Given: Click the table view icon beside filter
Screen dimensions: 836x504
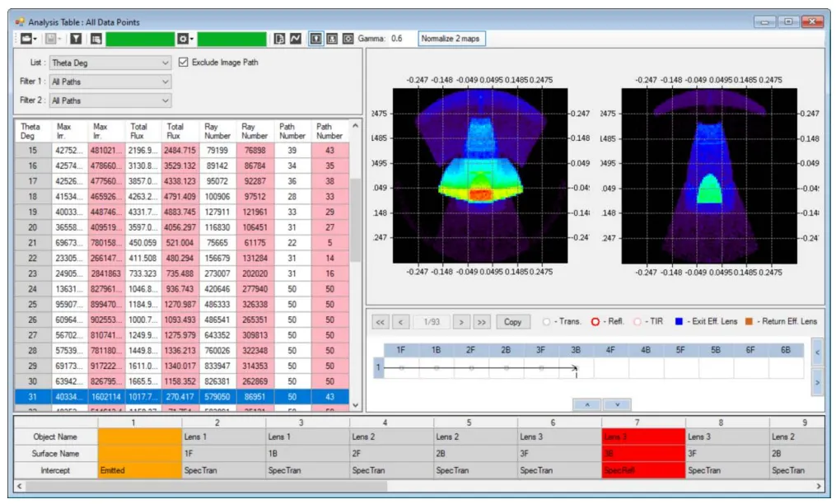Looking at the screenshot, I should [96, 39].
